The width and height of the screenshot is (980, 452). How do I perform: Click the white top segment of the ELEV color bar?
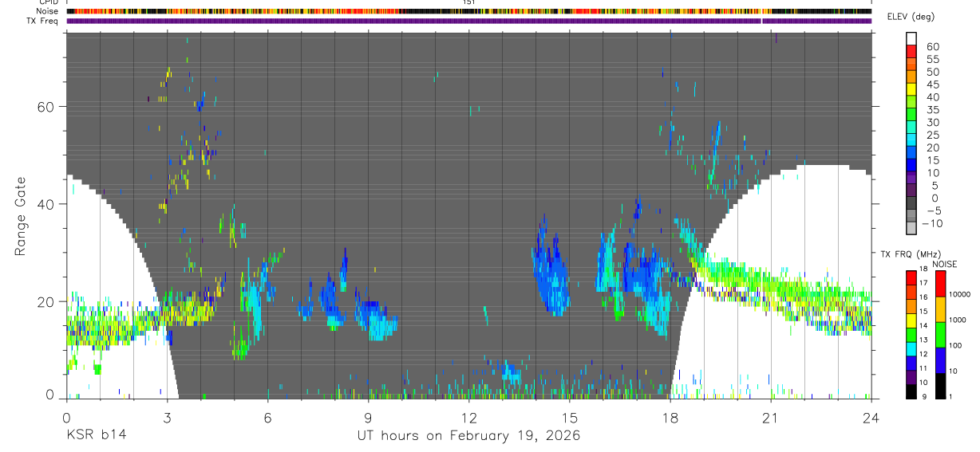click(912, 39)
